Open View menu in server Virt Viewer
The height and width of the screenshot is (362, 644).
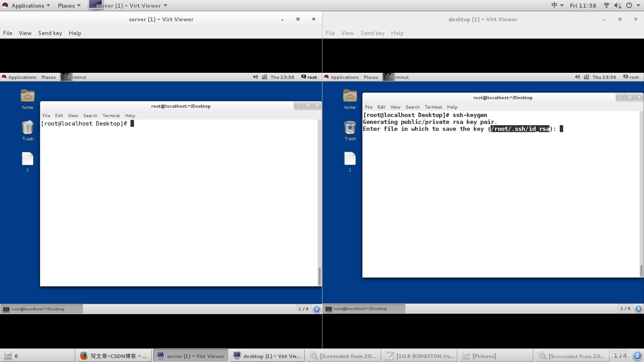25,33
